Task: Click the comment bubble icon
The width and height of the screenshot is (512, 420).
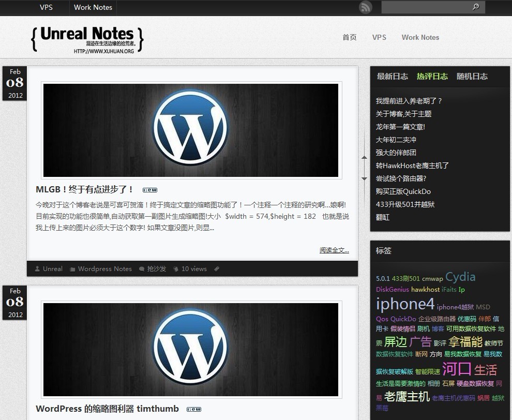Action: click(x=142, y=269)
